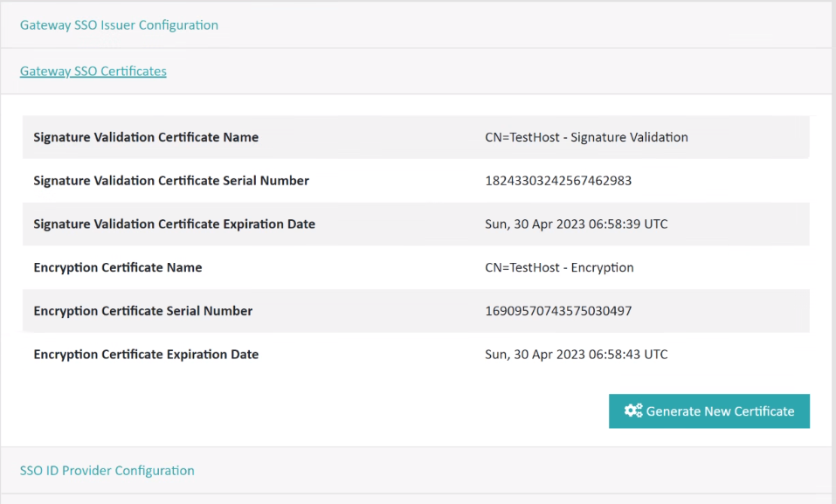Select the Encryption Certificate Name label
Viewport: 836px width, 504px height.
[118, 267]
